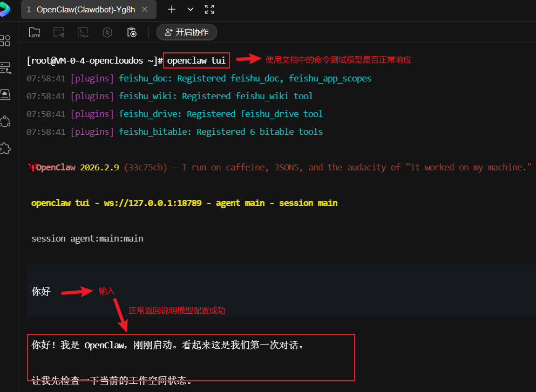Open the three-node topology icon in sidebar
Image resolution: width=536 pixels, height=392 pixels.
[x=5, y=121]
